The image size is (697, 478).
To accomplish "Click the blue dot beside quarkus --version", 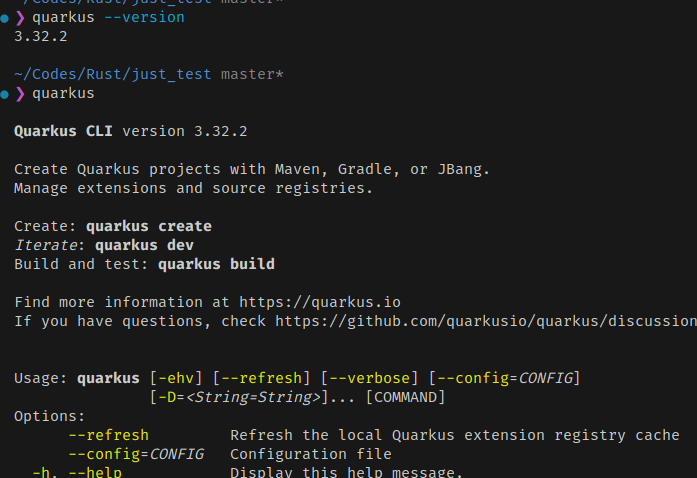I will [x=4, y=18].
